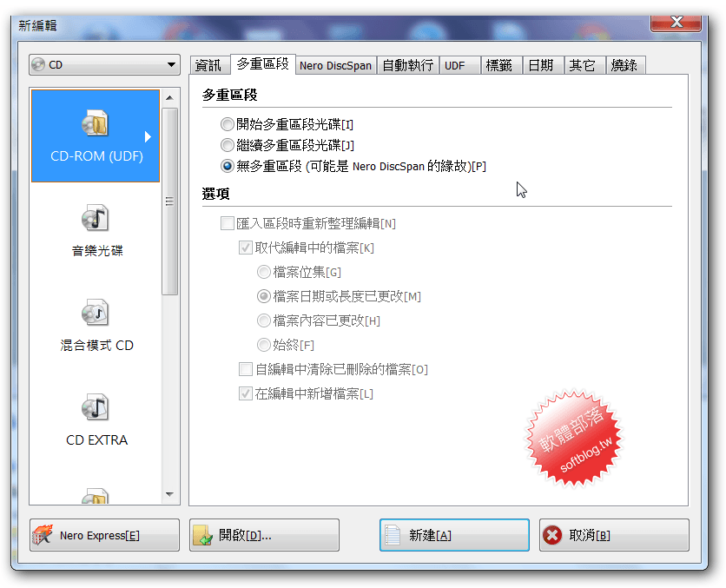Pick the CD EXTRA disc icon
726x588 pixels.
[x=95, y=407]
